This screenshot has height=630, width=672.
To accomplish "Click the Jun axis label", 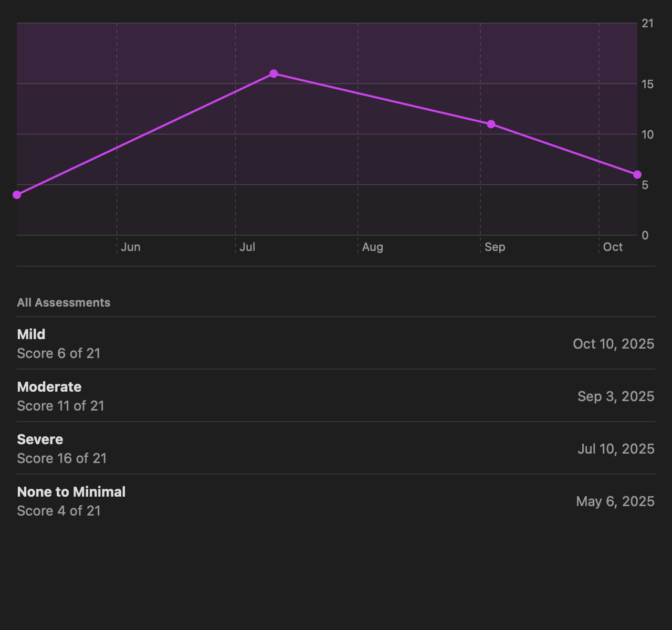I will point(131,247).
